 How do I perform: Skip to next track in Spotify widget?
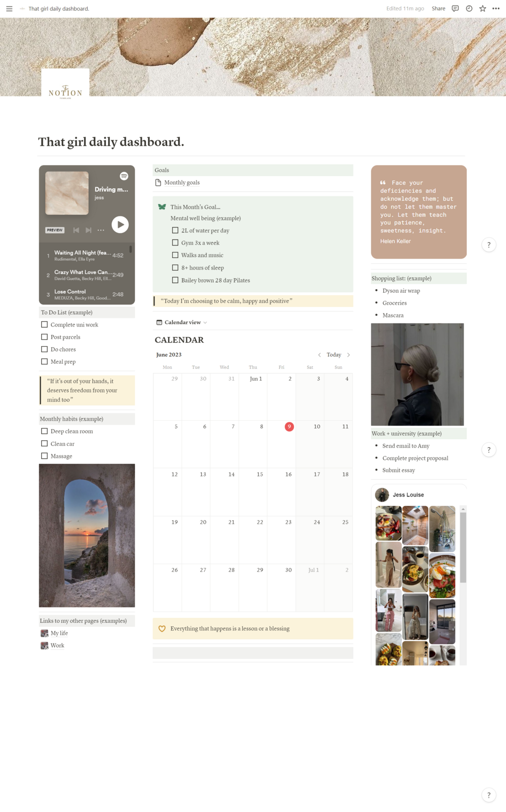(x=89, y=230)
